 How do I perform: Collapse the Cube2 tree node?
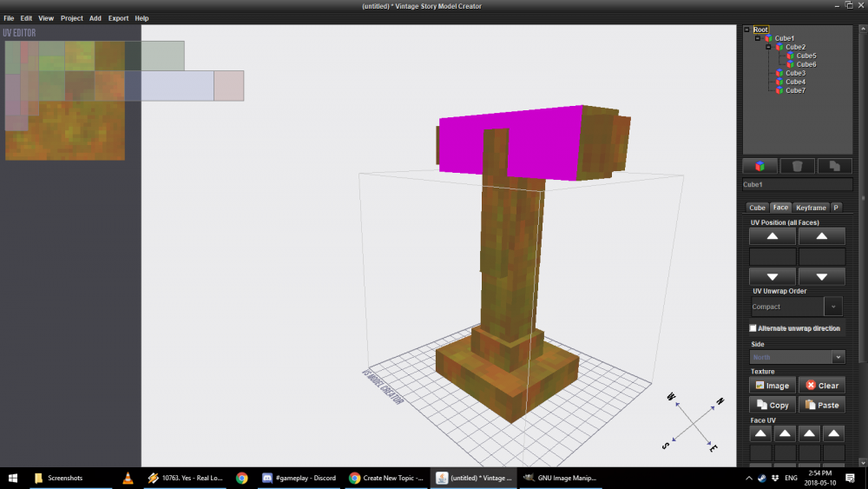[x=768, y=47]
